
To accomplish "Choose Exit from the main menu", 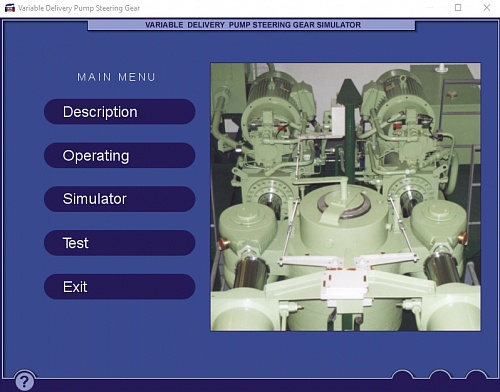I will tap(119, 287).
